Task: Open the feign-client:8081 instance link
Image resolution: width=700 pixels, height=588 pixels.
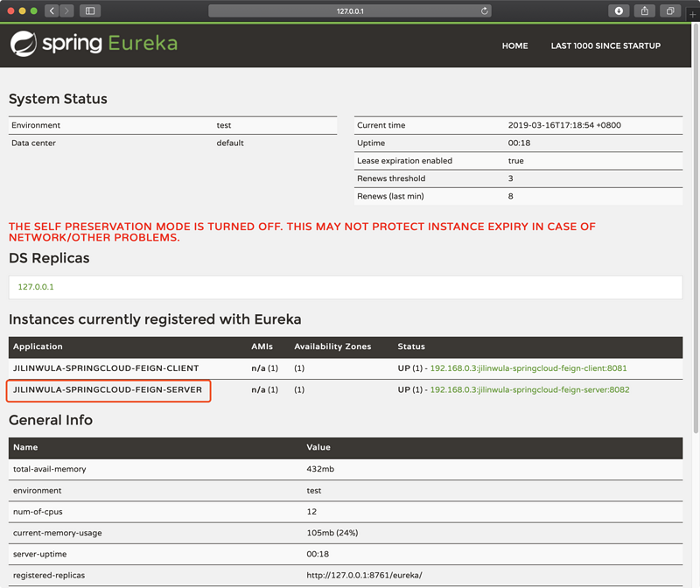Action: click(528, 368)
